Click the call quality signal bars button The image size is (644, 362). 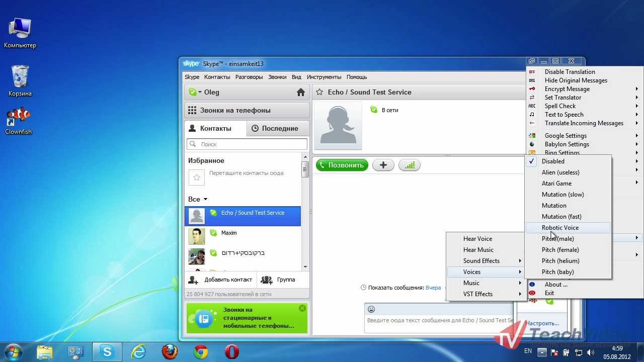[410, 165]
